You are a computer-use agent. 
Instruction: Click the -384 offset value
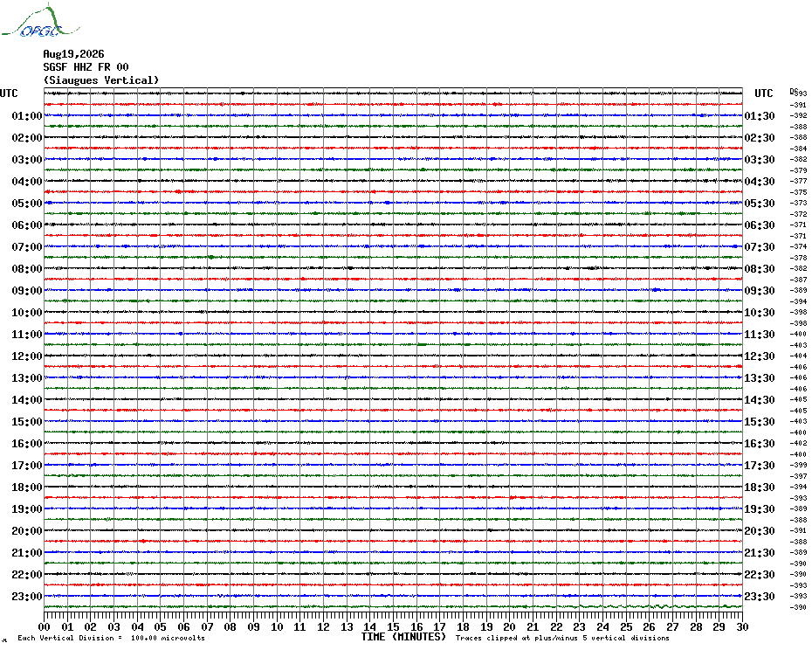[x=799, y=149]
